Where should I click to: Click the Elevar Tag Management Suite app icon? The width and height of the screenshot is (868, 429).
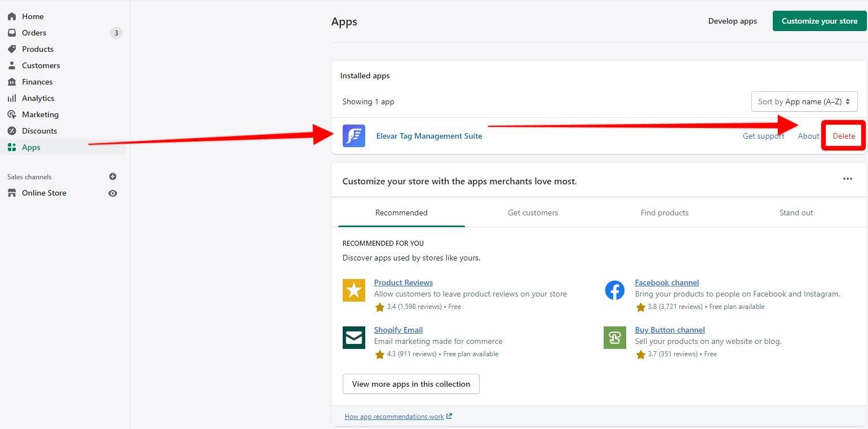[354, 136]
